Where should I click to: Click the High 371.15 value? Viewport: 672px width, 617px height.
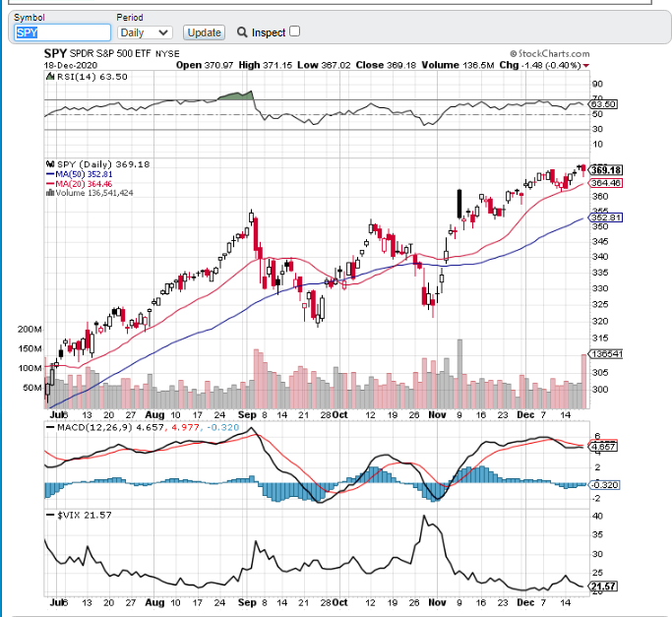click(266, 65)
